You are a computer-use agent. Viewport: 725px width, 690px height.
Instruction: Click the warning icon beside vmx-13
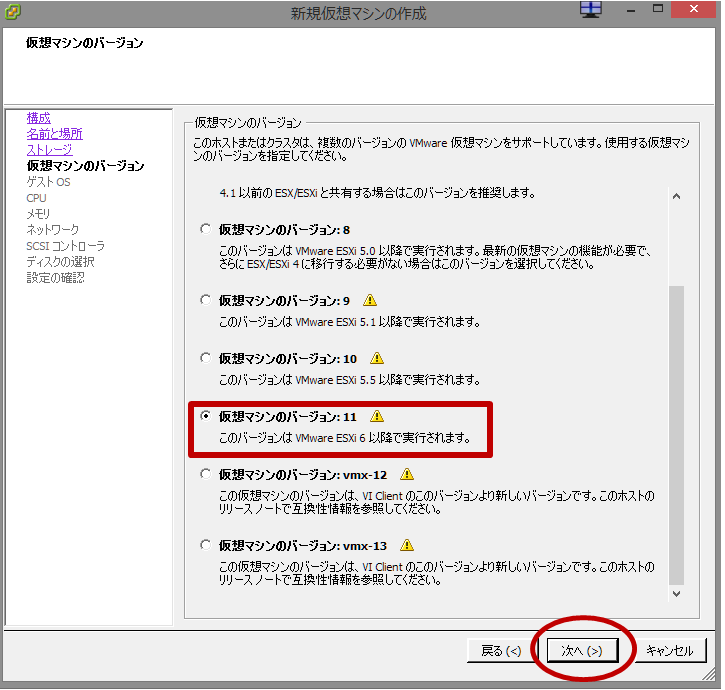coord(407,545)
